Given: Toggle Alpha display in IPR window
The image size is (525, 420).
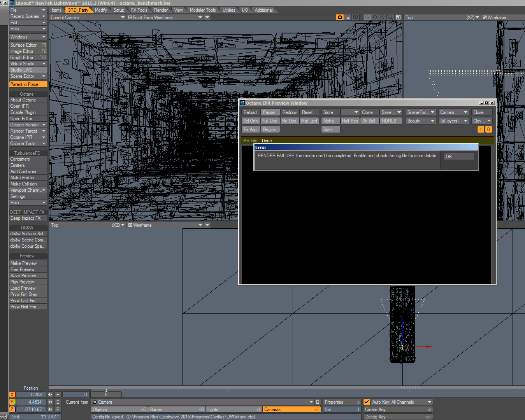Looking at the screenshot, I should coord(331,121).
